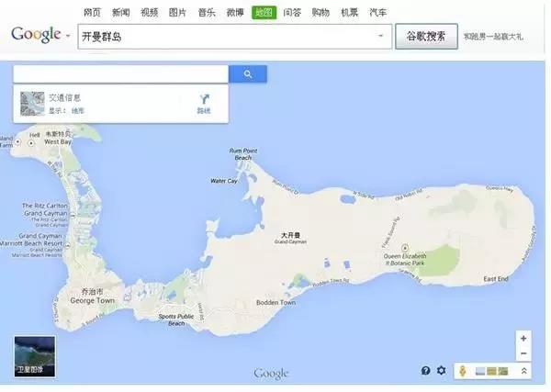Expand the imagery bar double chevron
Image resolution: width=551 pixels, height=392 pixels.
(523, 371)
